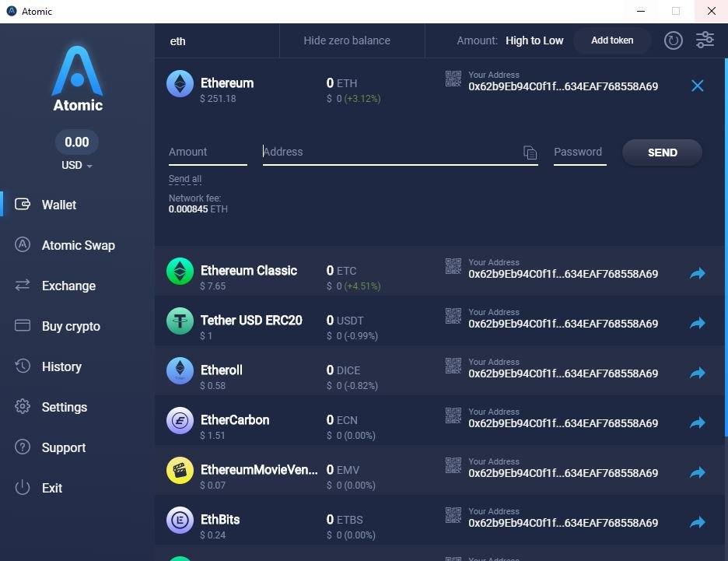Image resolution: width=728 pixels, height=561 pixels.
Task: Focus the Amount input field
Action: [x=208, y=153]
